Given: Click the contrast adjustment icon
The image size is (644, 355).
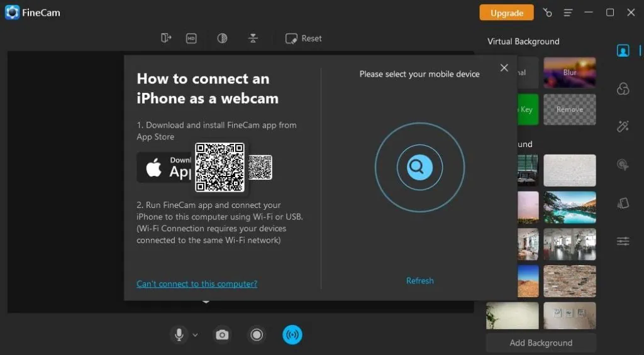Looking at the screenshot, I should (x=222, y=38).
